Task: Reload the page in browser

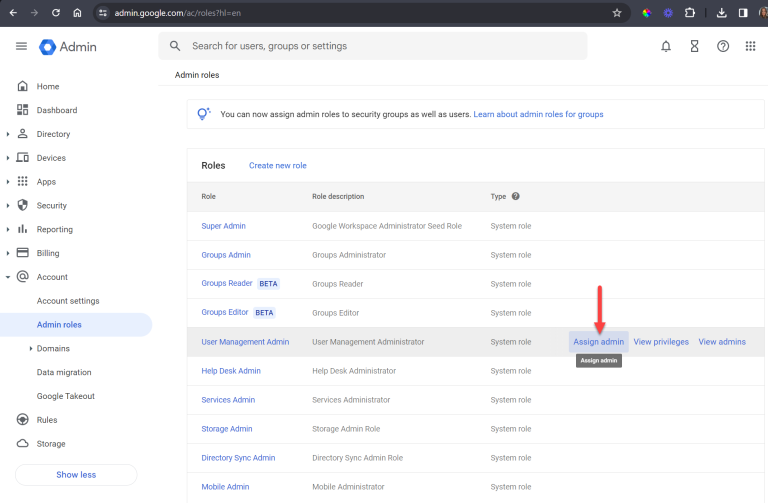Action: (55, 13)
